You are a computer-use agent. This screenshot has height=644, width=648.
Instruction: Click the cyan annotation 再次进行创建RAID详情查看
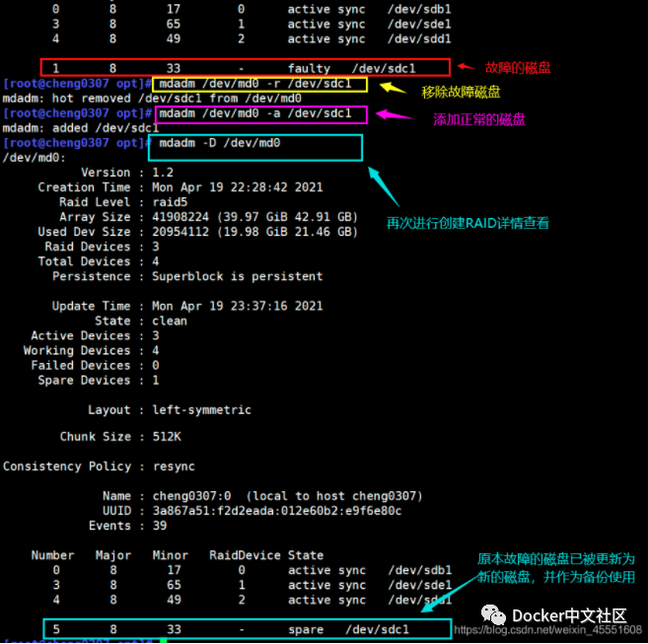(468, 224)
